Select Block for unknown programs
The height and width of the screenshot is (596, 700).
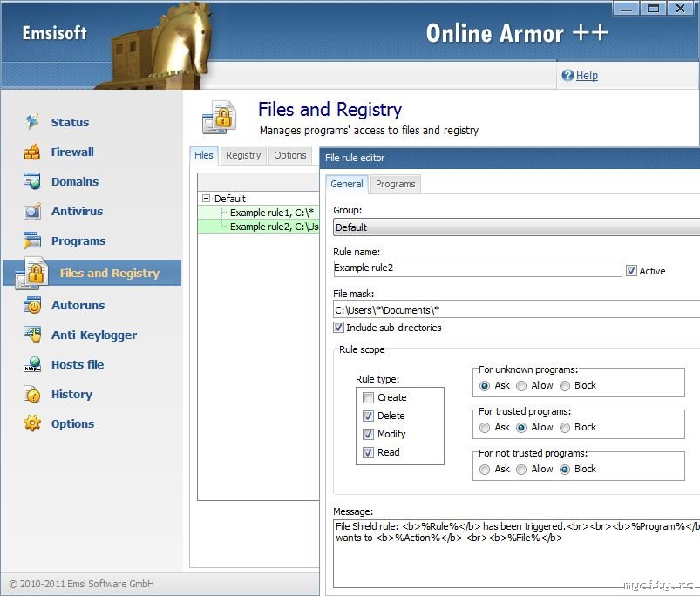565,386
